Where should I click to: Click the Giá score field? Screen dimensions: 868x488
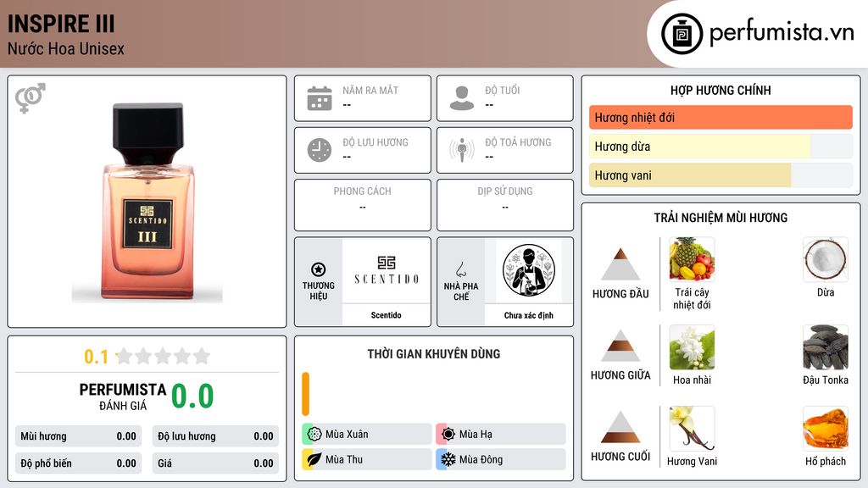(x=215, y=463)
